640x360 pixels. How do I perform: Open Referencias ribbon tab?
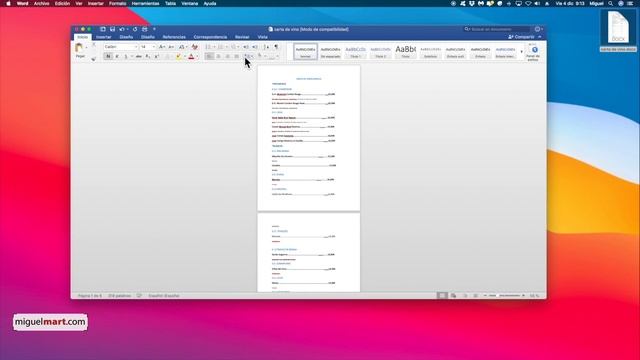(174, 37)
